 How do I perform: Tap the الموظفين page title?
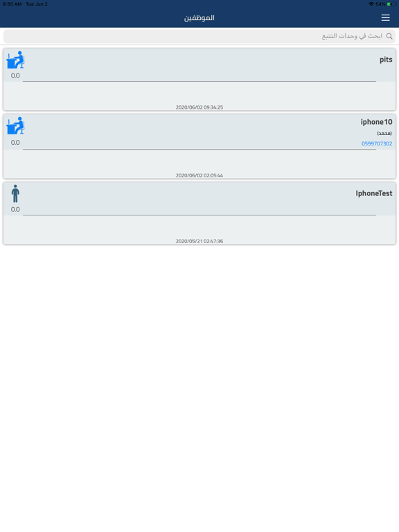[199, 17]
